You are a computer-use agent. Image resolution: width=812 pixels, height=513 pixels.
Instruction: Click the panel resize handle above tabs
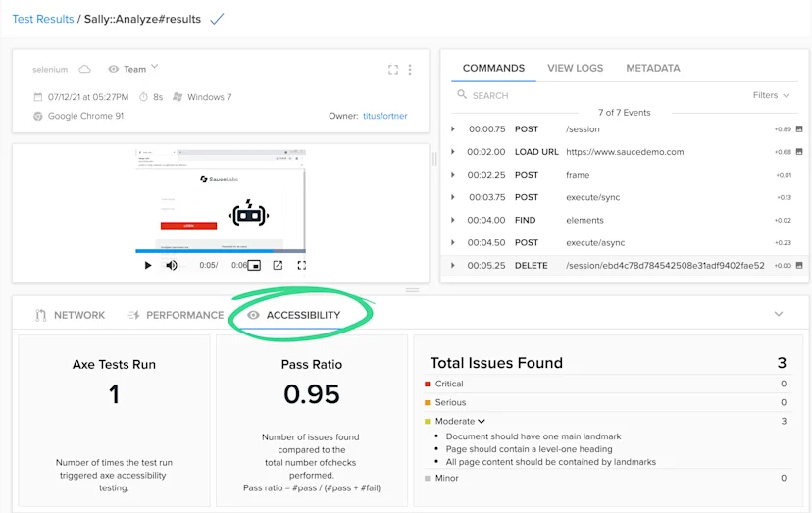pyautogui.click(x=412, y=290)
